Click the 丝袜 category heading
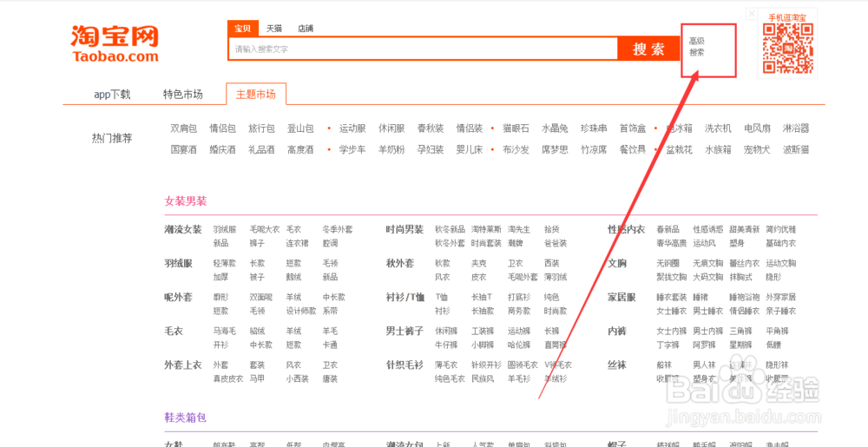The height and width of the screenshot is (447, 868). click(x=617, y=365)
